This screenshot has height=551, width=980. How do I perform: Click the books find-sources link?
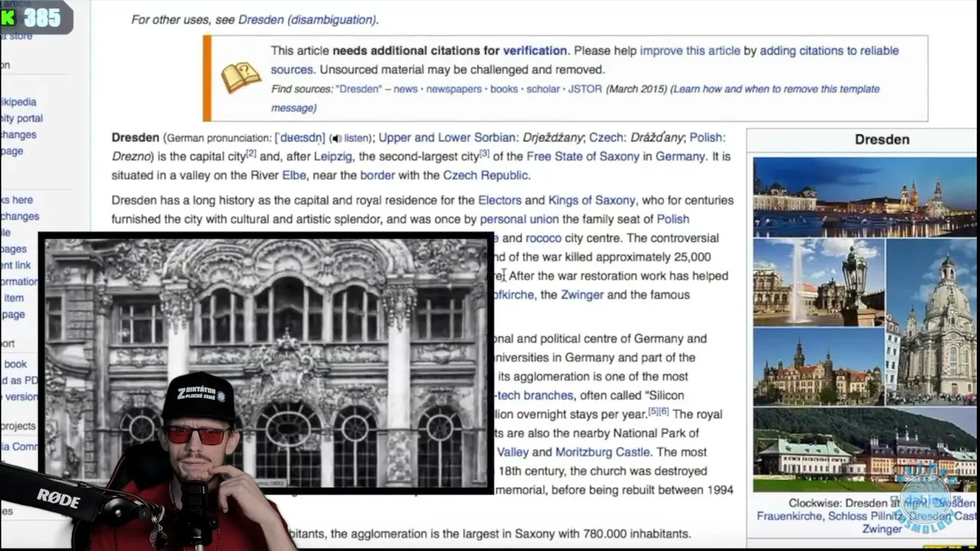tap(504, 89)
